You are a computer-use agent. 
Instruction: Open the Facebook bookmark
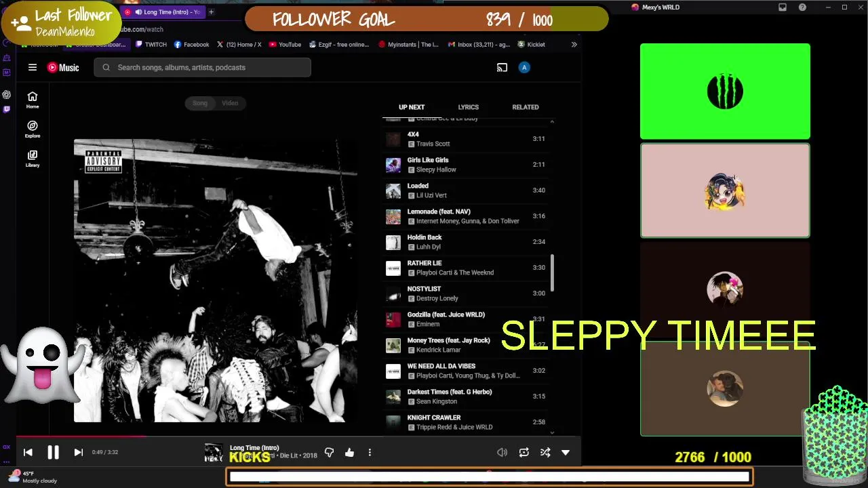(191, 45)
